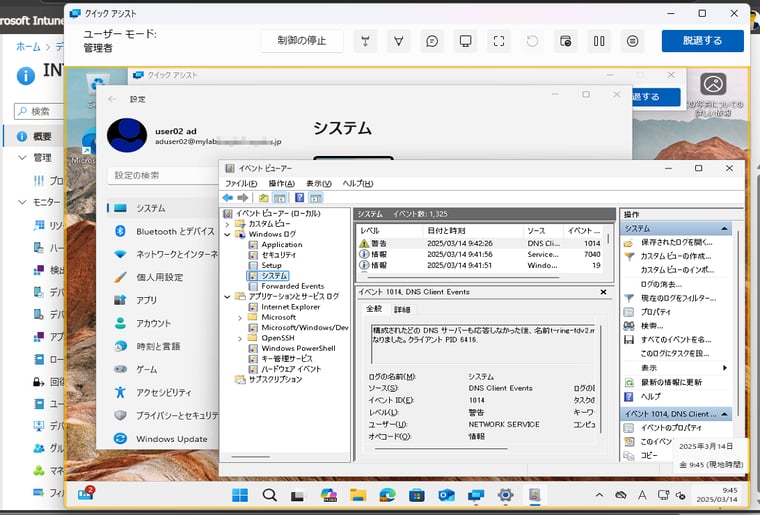Open the 操作 menu in Event Viewer
Viewport: 760px width, 515px height.
(282, 184)
